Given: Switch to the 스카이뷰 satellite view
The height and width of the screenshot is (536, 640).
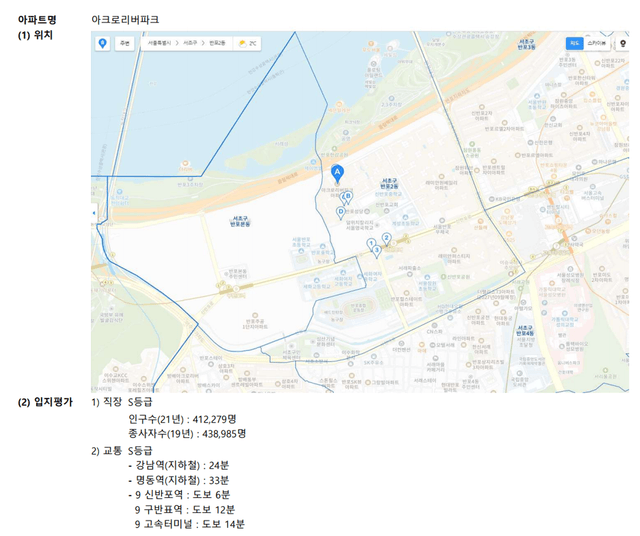Looking at the screenshot, I should tap(596, 43).
